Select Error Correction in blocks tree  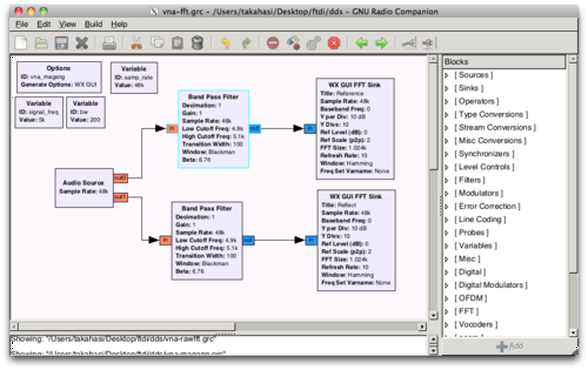tap(488, 206)
